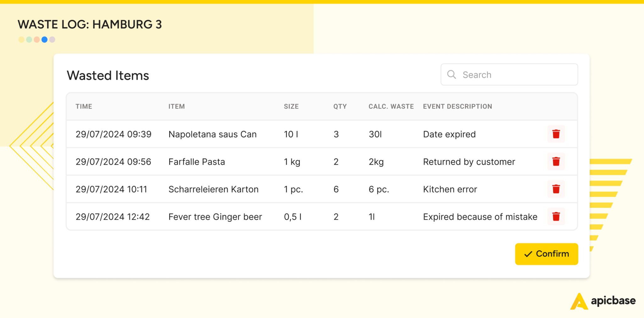
Task: Click the CALC. WASTE column header
Action: (391, 107)
